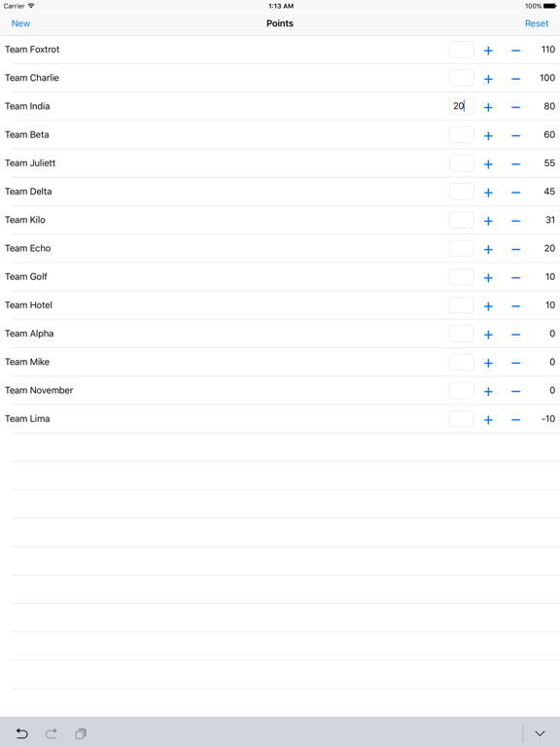Redo using the keyboard bar arrow

coord(52,733)
